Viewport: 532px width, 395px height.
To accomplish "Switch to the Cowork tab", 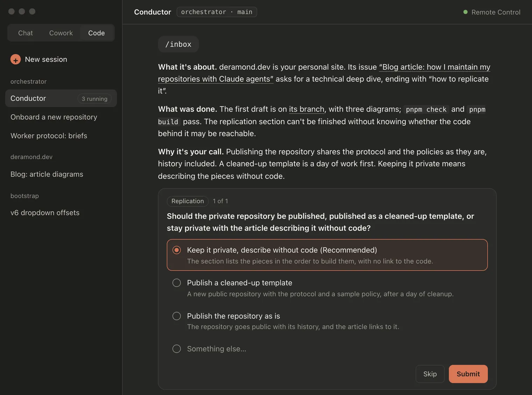I will click(61, 33).
